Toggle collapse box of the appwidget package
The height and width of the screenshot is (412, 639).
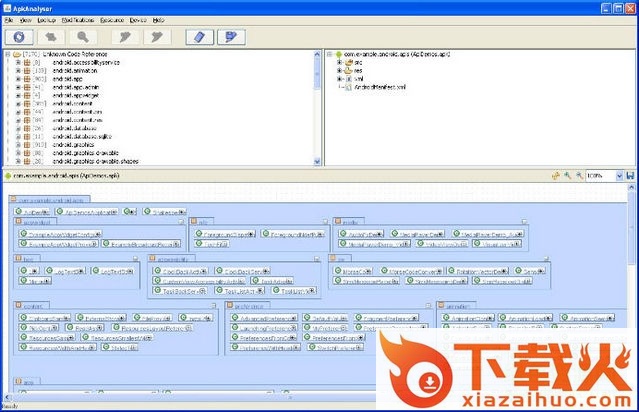pos(181,222)
